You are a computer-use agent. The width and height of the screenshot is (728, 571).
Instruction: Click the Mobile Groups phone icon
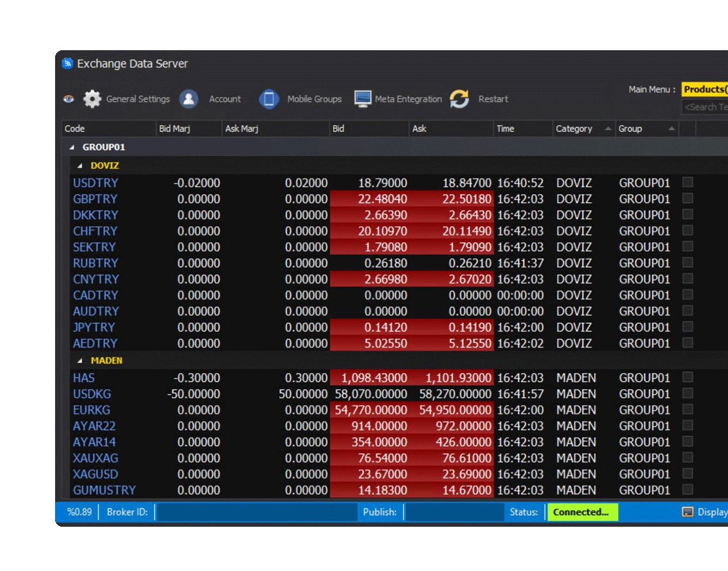(268, 99)
